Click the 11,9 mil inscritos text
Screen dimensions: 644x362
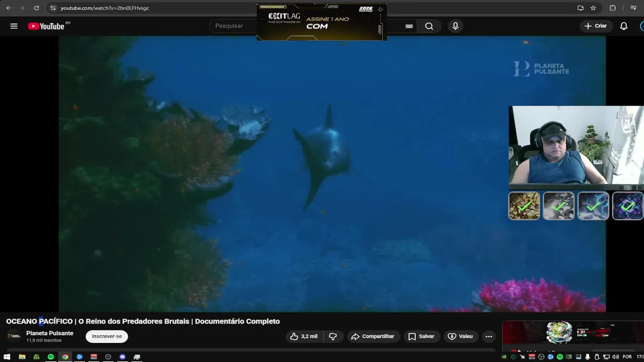click(x=44, y=340)
